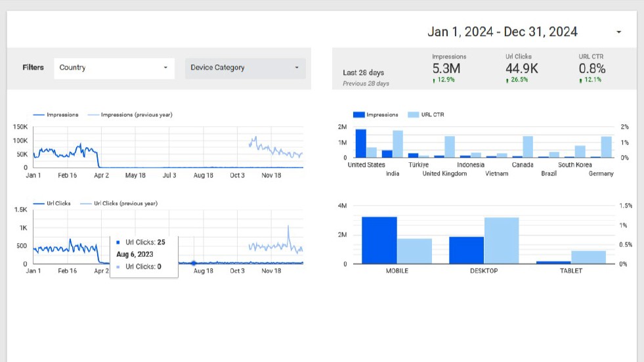Select the India URL CTR bar
Viewport: 644px width, 362px height.
point(397,144)
